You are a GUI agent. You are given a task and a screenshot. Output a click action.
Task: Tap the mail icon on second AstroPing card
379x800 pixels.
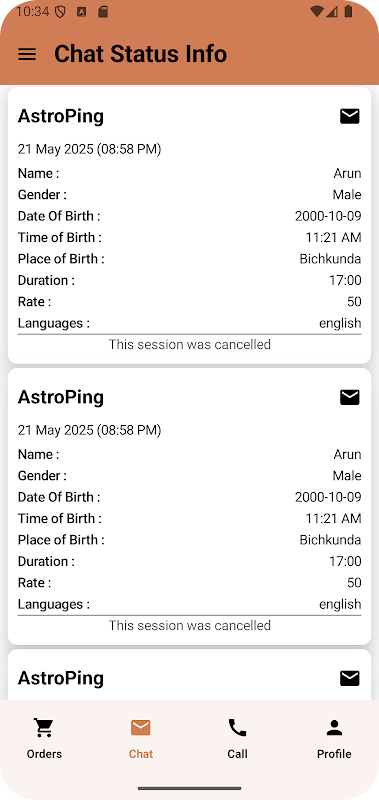pos(349,397)
